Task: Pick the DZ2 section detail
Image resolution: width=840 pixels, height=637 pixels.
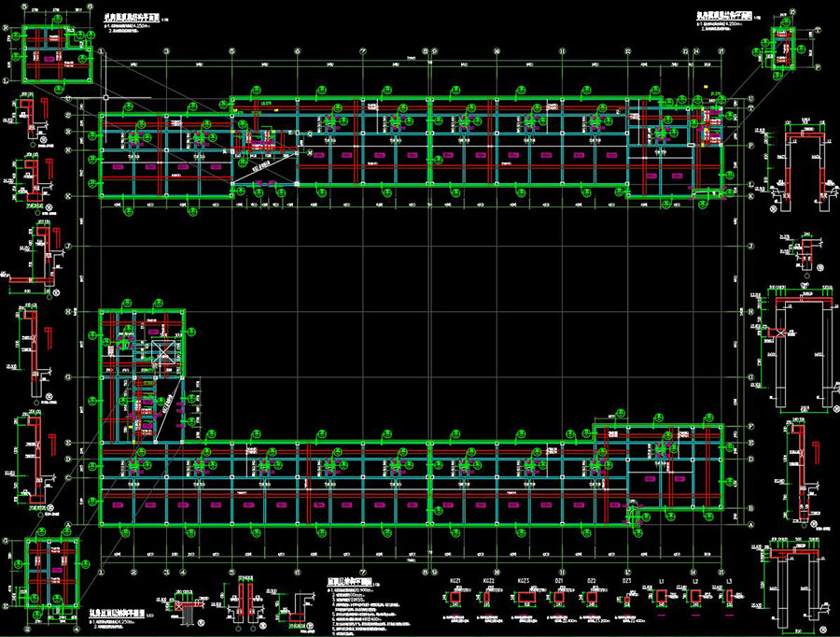Action: [592, 596]
